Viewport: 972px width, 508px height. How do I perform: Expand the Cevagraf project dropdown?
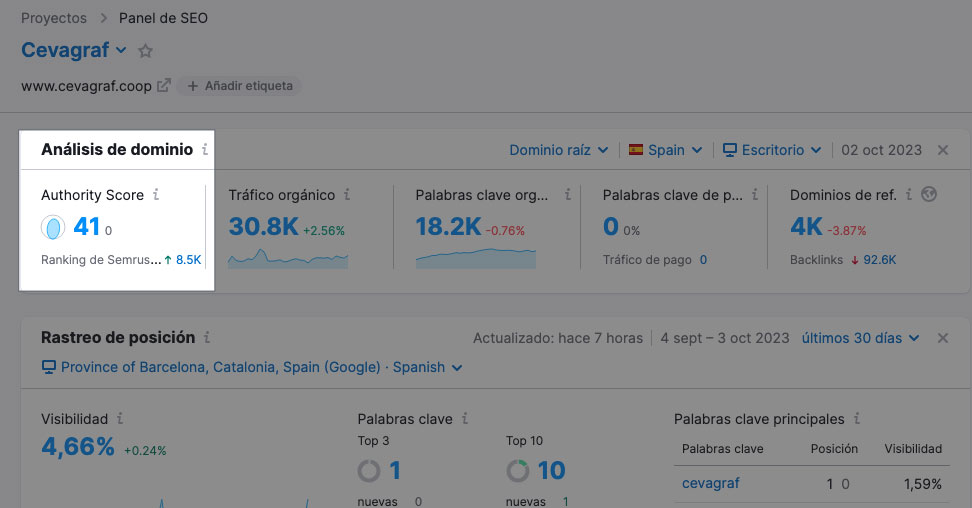pos(121,51)
